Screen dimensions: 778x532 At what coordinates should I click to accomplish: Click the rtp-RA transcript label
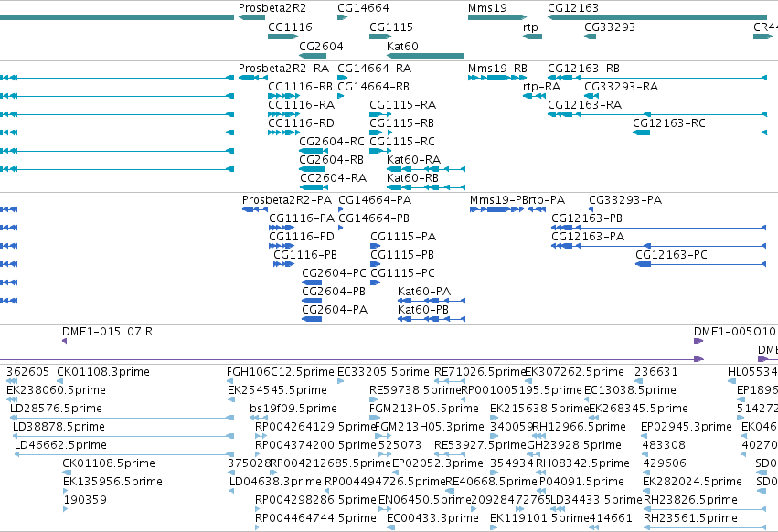click(542, 87)
